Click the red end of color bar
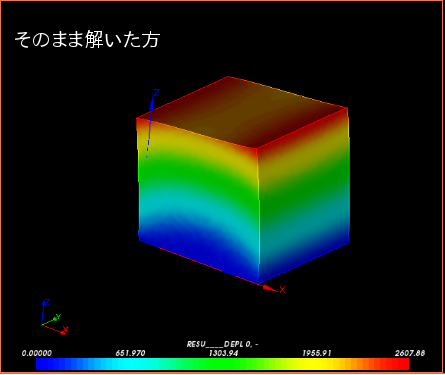 tap(403, 364)
